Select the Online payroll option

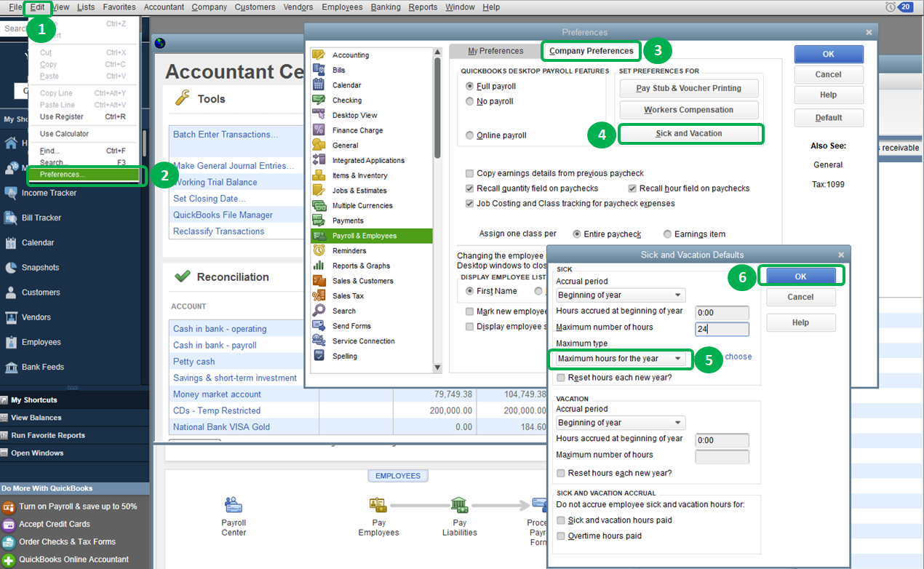coord(470,135)
